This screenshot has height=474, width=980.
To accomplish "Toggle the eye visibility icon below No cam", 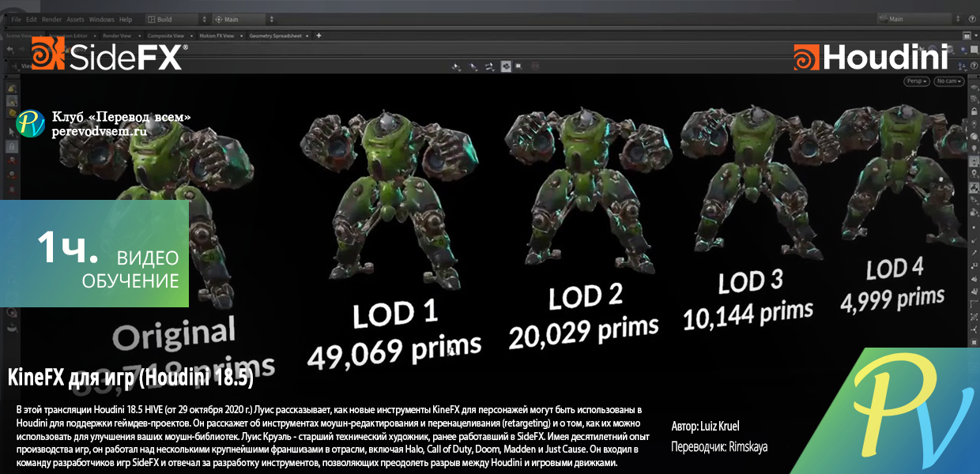I will point(974,87).
